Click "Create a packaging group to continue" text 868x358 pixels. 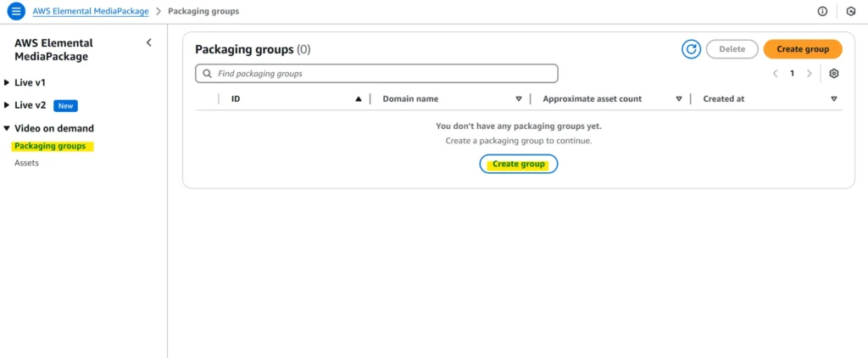pyautogui.click(x=519, y=141)
